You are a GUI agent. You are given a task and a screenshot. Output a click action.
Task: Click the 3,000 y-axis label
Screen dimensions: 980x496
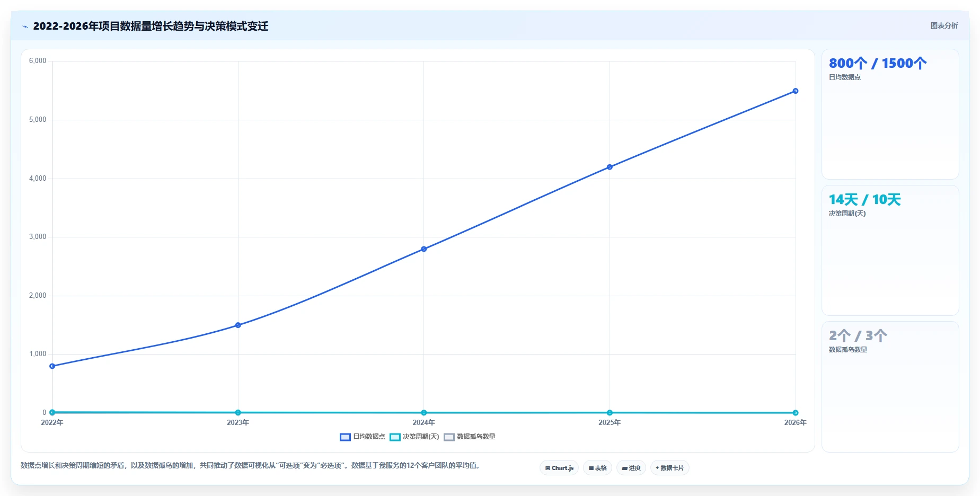pos(38,237)
